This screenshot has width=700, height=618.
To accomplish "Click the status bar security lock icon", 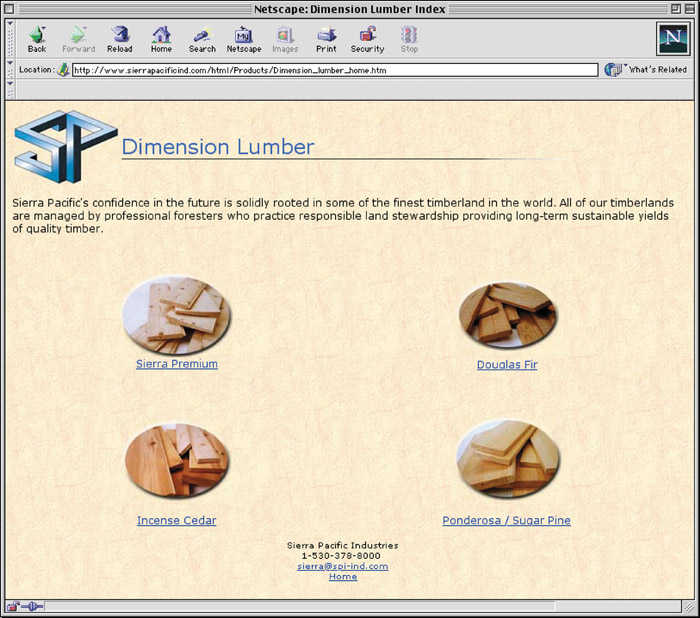I will pos(13,606).
